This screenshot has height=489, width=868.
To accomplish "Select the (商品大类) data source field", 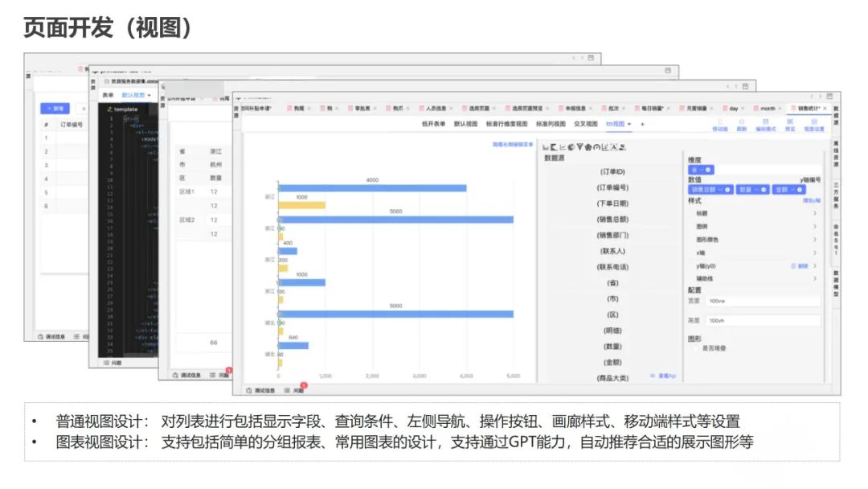I will 612,378.
